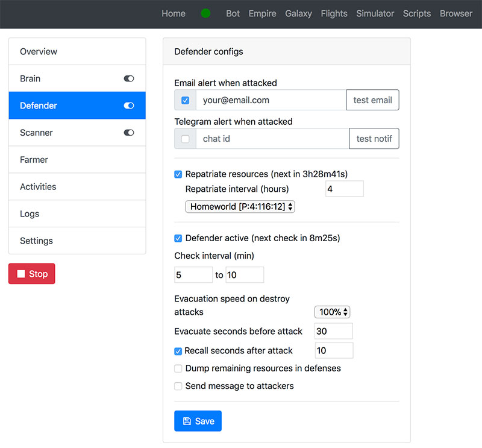Click the Telegram chat id field
482x448 pixels.
point(272,139)
